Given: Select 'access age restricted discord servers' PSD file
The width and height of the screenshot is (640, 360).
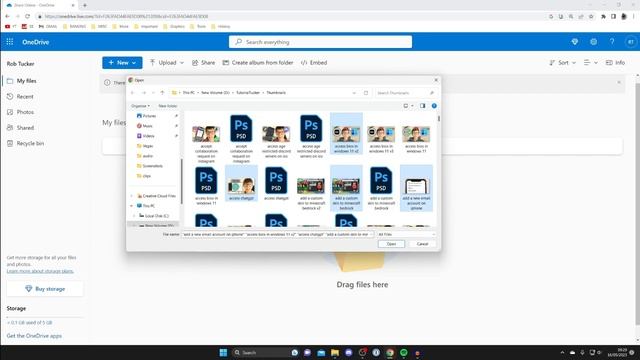Looking at the screenshot, I should [x=311, y=136].
